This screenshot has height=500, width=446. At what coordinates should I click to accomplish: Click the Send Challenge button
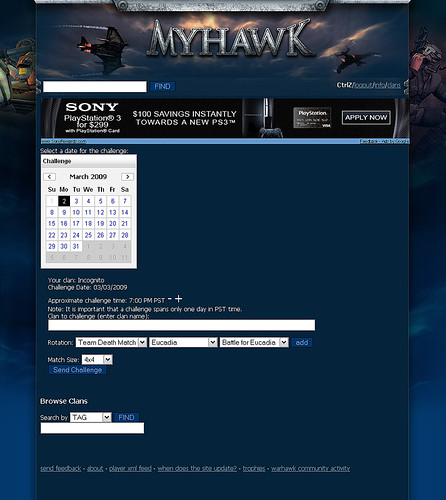tap(78, 370)
